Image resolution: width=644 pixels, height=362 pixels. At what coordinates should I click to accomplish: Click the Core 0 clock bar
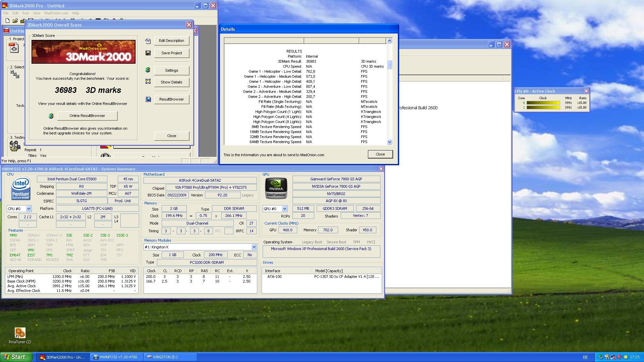click(543, 103)
